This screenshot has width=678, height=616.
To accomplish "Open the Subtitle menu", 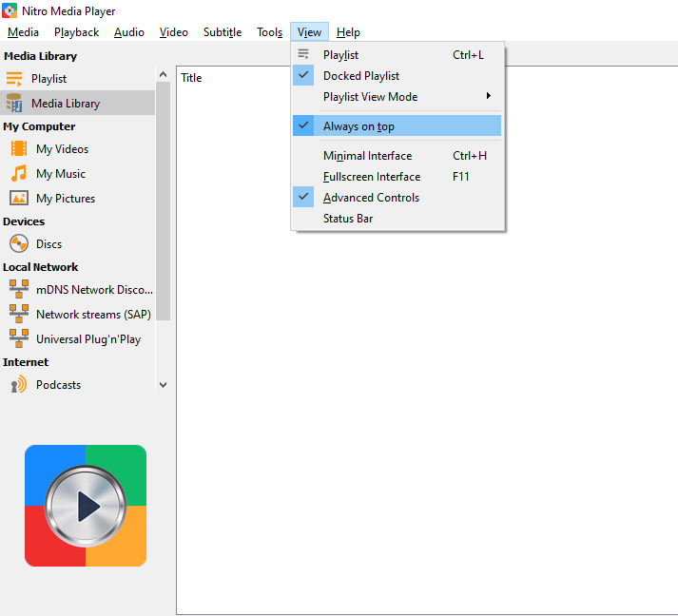I will pyautogui.click(x=223, y=32).
